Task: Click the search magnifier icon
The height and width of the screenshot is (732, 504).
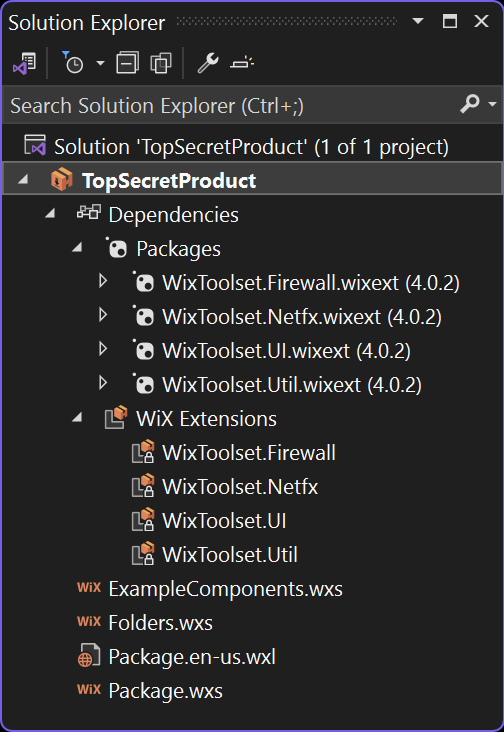Action: (470, 104)
